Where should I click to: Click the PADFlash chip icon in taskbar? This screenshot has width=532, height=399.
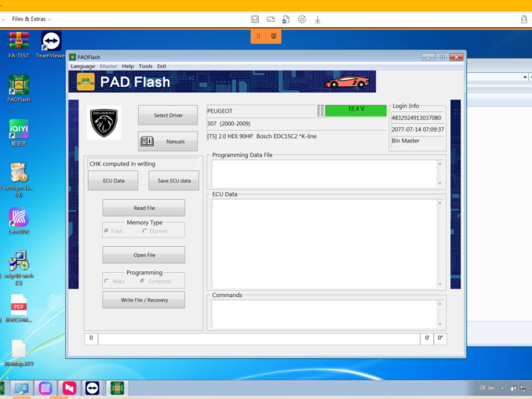(x=117, y=389)
